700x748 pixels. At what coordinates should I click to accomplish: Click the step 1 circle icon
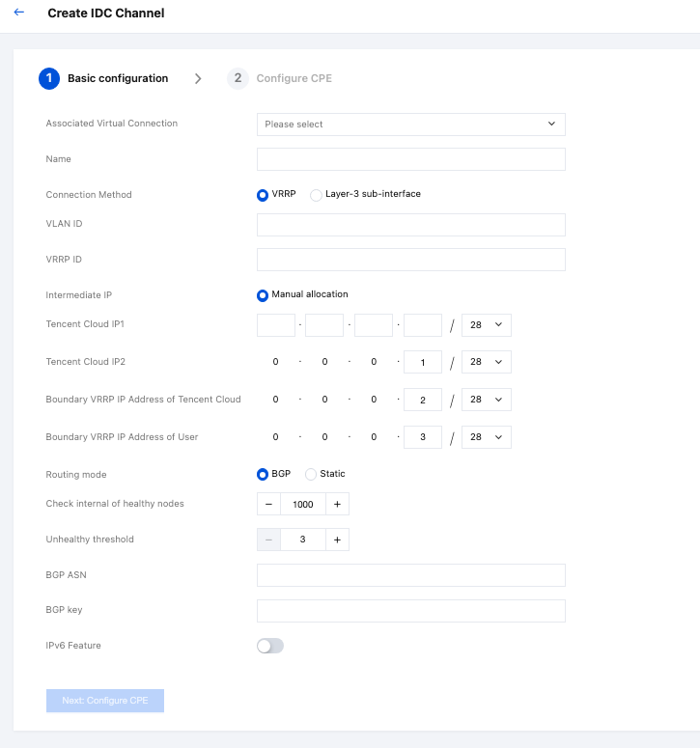point(49,78)
